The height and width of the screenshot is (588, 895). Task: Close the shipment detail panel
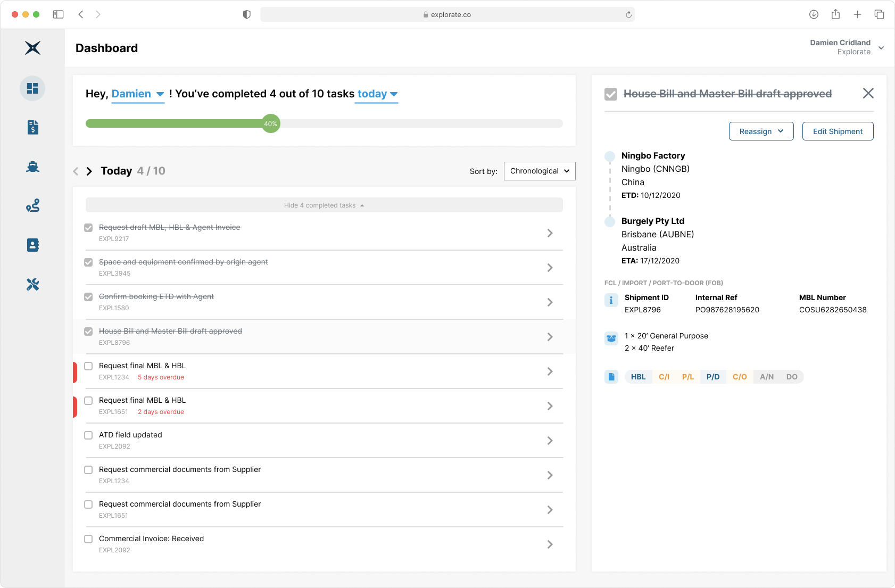tap(868, 94)
